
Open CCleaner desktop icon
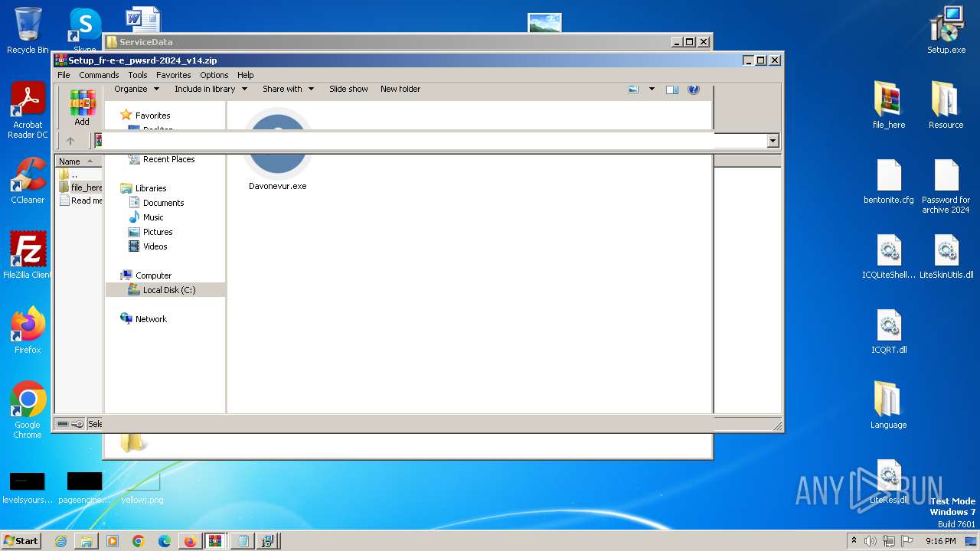click(28, 181)
